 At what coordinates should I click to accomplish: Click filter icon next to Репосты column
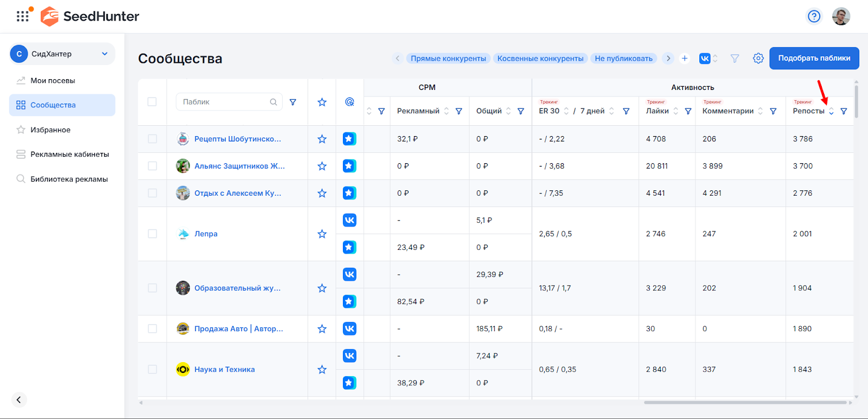point(844,111)
